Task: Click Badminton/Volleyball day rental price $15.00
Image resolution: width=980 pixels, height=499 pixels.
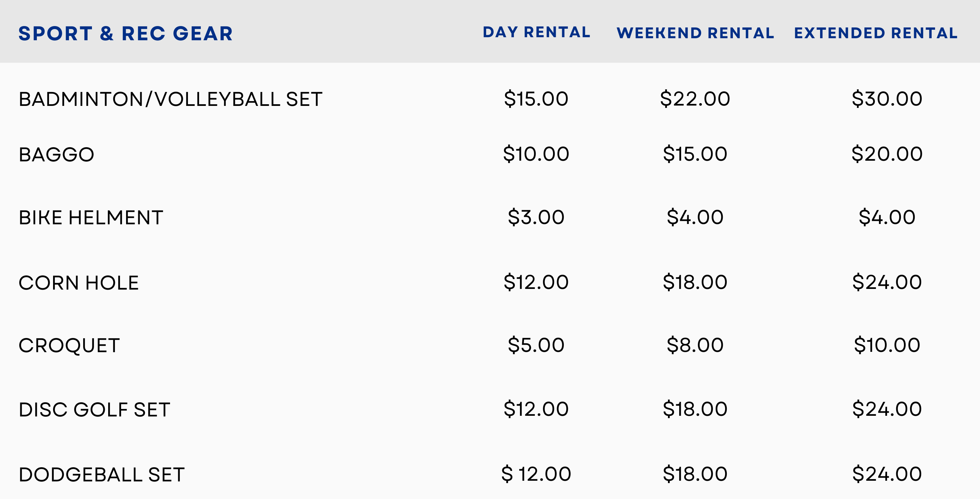Action: 536,99
